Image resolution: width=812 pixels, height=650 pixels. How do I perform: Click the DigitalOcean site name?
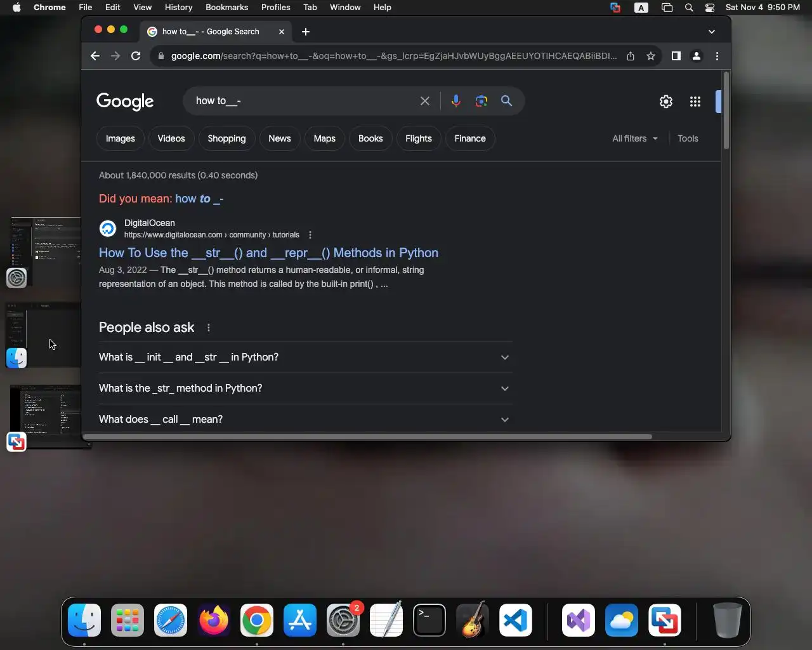[x=150, y=223]
